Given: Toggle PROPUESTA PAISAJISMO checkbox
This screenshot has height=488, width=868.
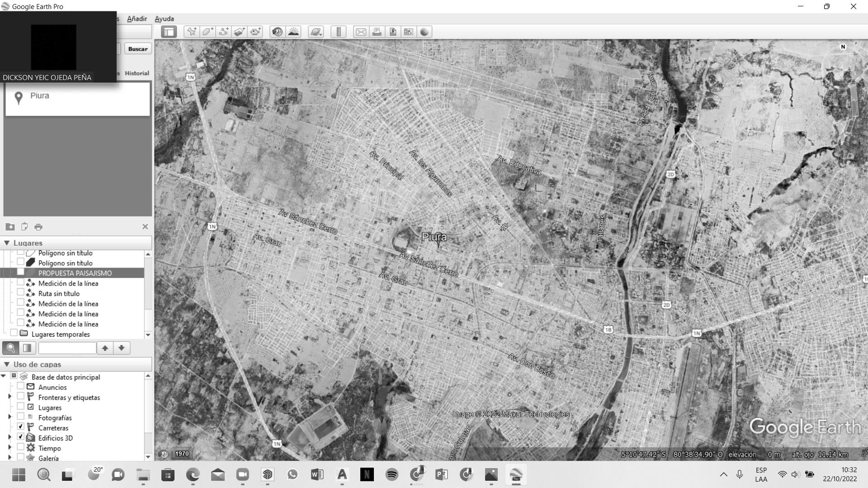Looking at the screenshot, I should click(x=20, y=272).
